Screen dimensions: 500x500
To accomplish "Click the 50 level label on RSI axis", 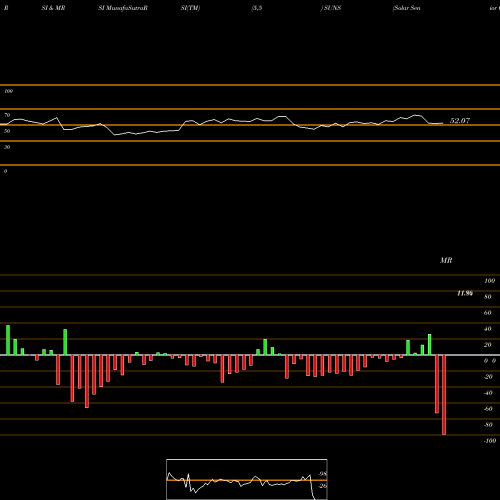I will coord(7,131).
